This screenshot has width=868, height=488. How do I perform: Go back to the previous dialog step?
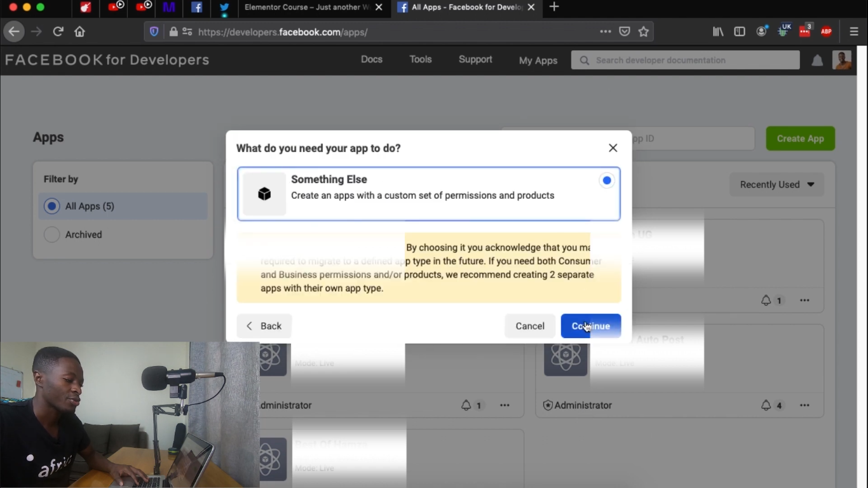click(264, 326)
